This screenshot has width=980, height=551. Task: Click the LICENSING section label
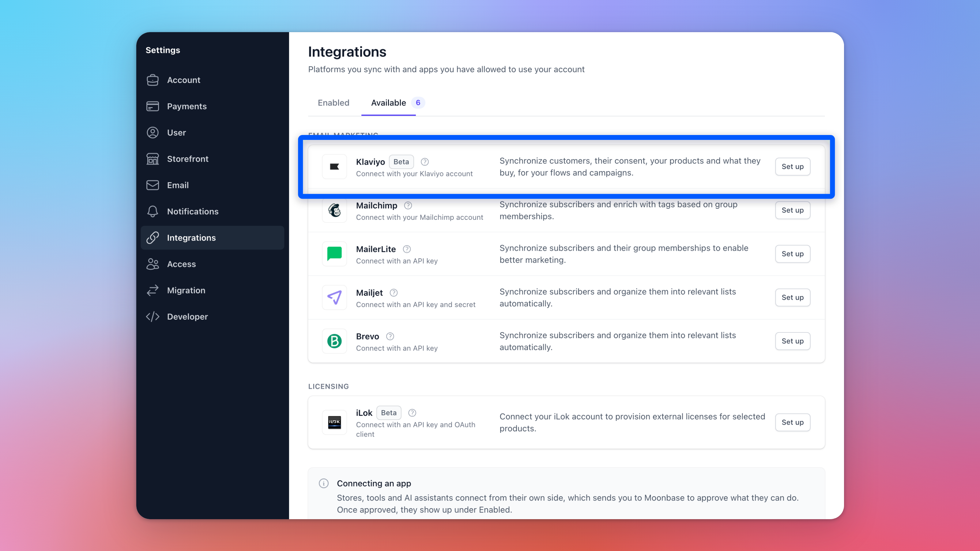[x=328, y=386]
